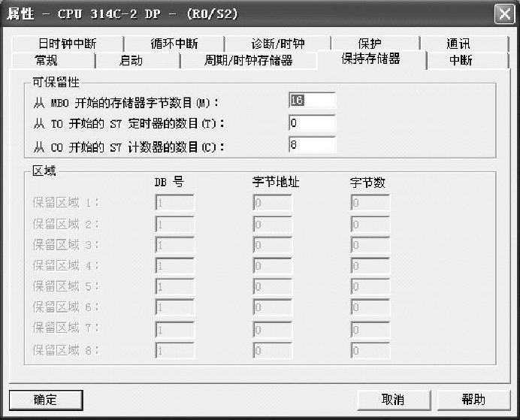Click 字节地址 field for 保留区域 5
The height and width of the screenshot is (420, 520).
(272, 286)
